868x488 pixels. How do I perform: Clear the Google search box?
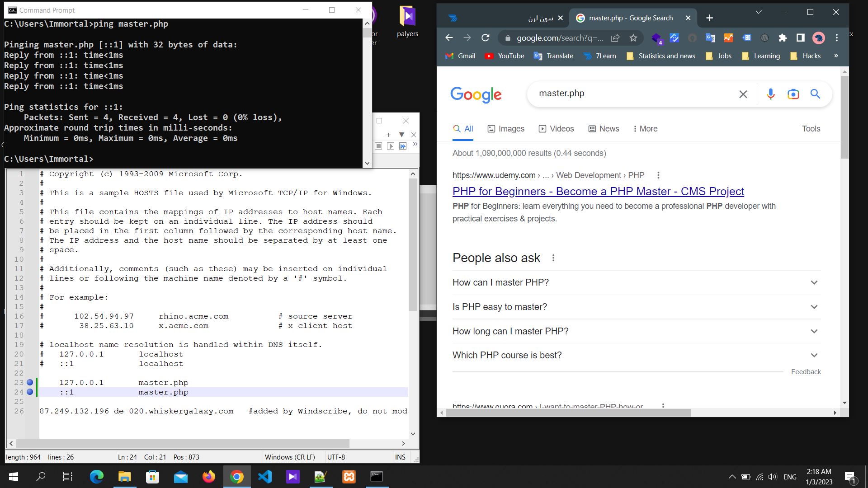pos(743,94)
